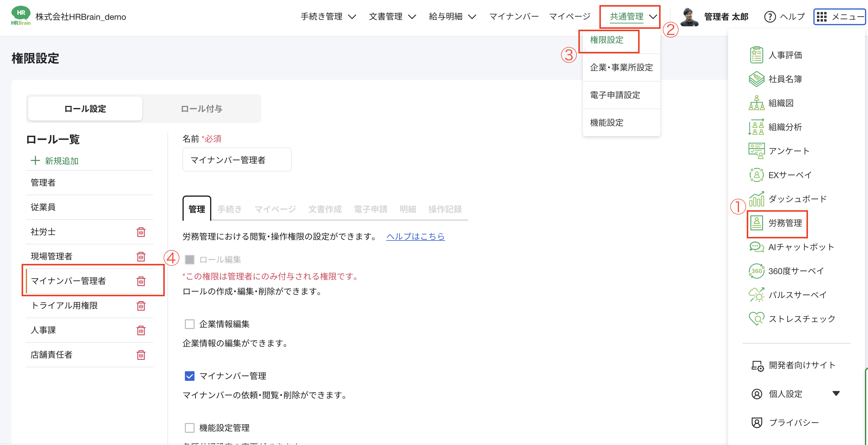Screen dimensions: 868x445
Task: Delete the 社労士 role via its trash icon
Action: 141,231
